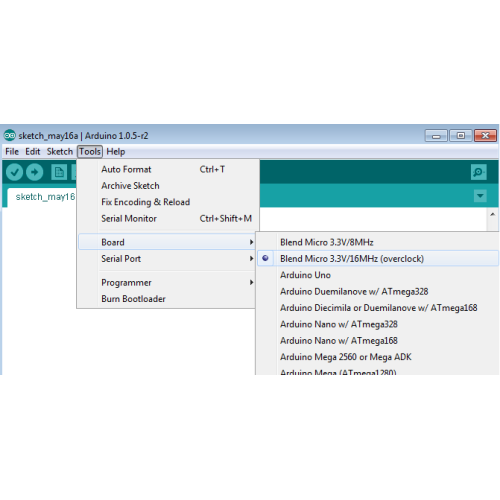Expand the Board submenu
This screenshot has height=500, width=500.
(x=166, y=242)
